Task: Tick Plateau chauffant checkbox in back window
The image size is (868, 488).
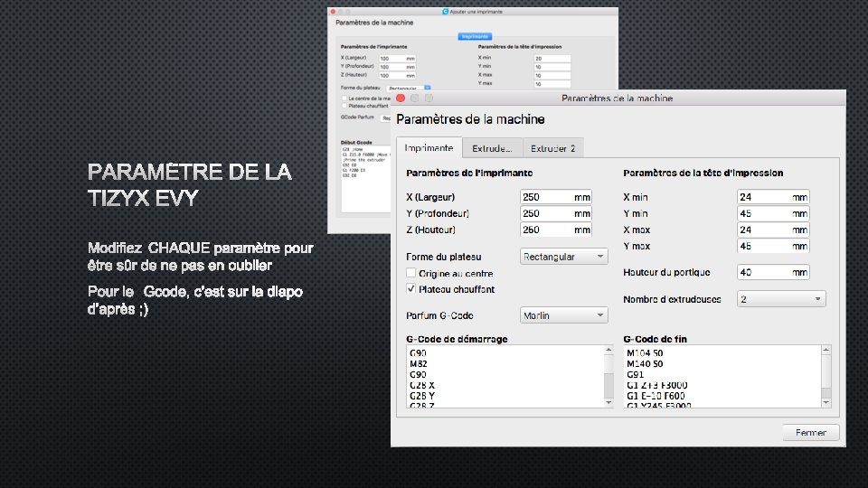Action: click(x=344, y=106)
